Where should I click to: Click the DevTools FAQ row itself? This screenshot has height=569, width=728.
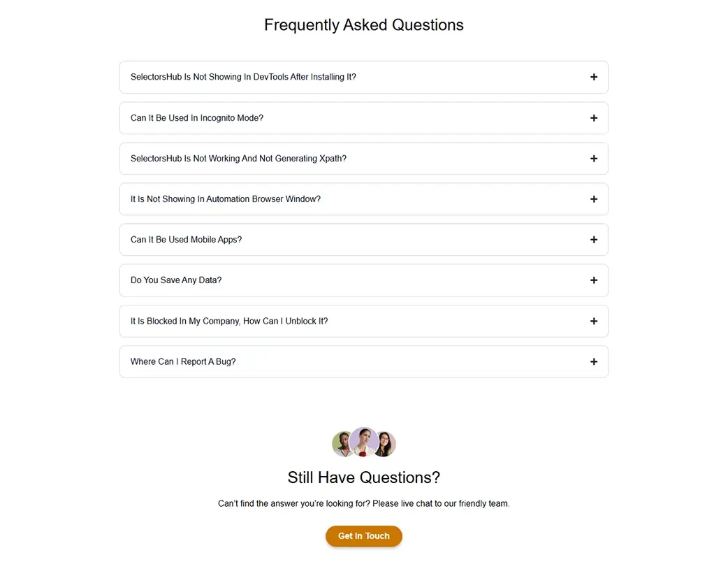[x=363, y=77]
